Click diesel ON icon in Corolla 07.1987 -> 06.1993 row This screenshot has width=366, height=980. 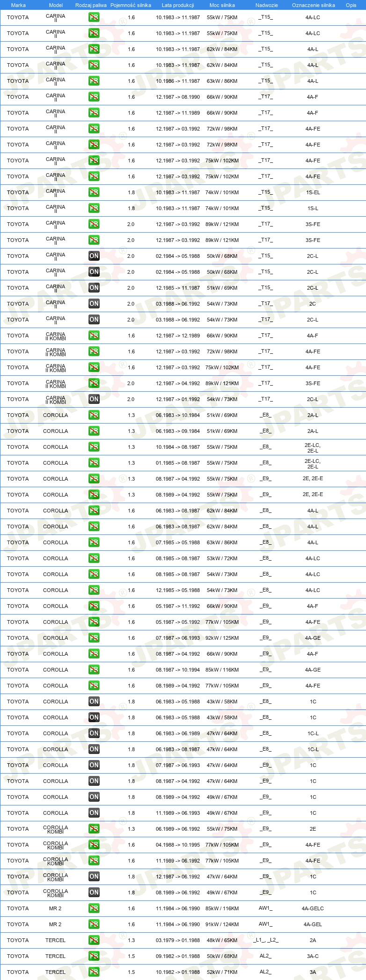pos(94,765)
